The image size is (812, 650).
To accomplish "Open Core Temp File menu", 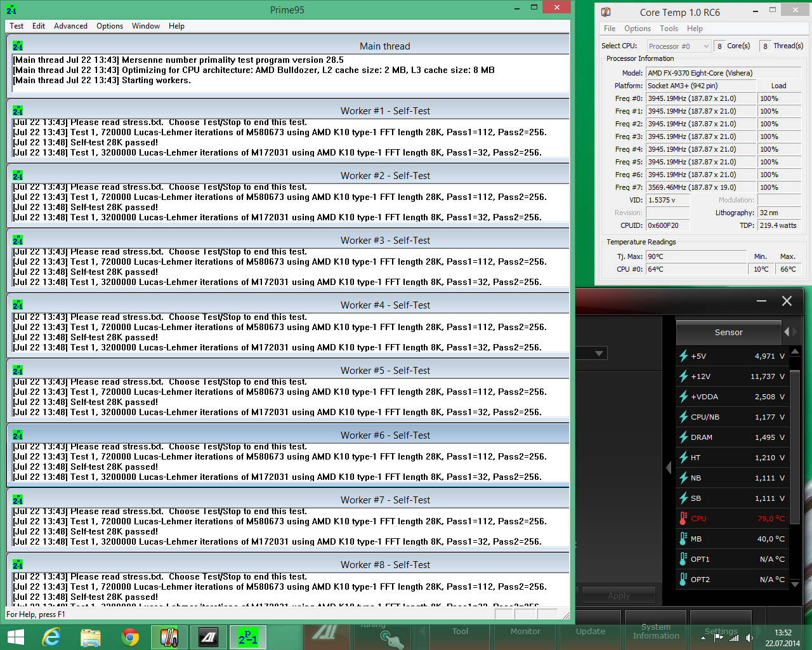I will pyautogui.click(x=610, y=29).
